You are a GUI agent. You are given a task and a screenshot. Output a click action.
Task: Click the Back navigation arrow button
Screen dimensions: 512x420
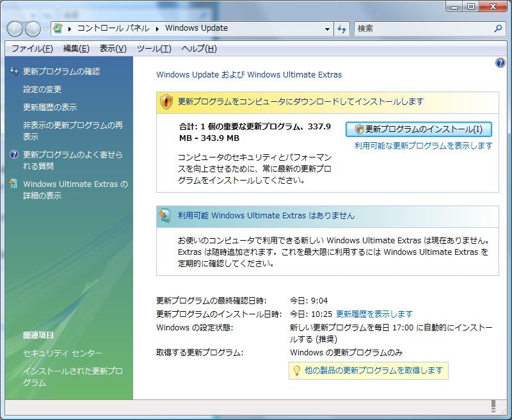pos(15,29)
